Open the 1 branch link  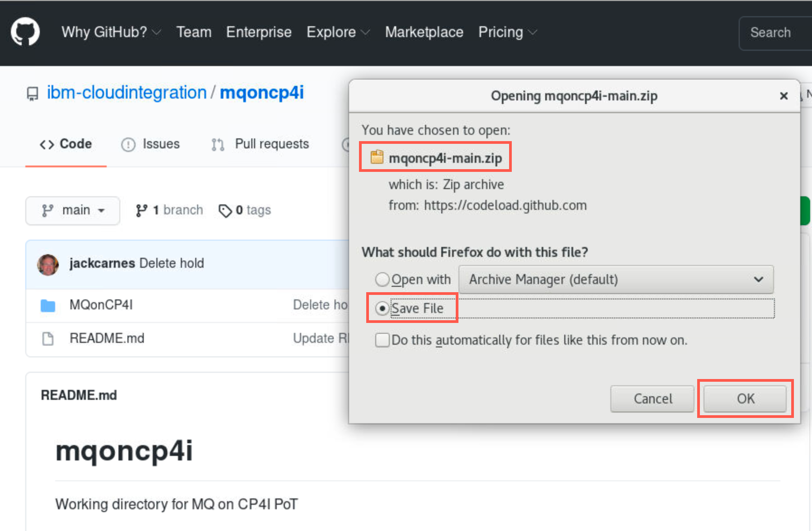pyautogui.click(x=170, y=210)
